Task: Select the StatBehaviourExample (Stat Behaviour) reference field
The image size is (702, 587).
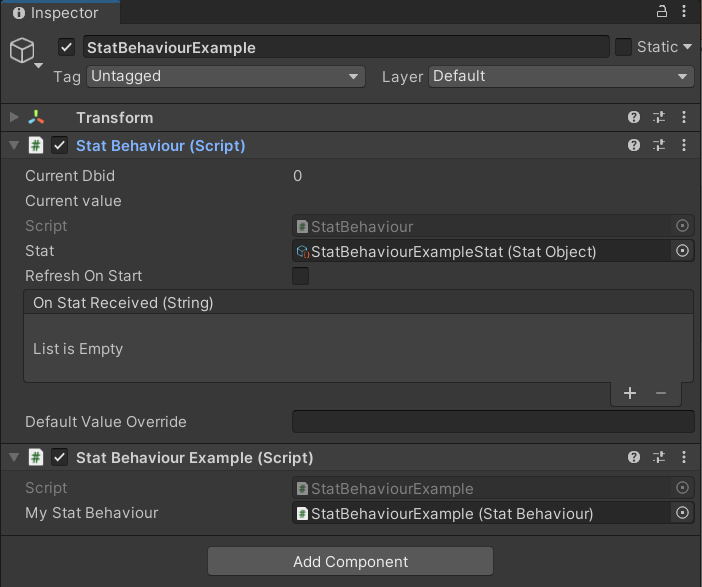Action: pyautogui.click(x=482, y=513)
